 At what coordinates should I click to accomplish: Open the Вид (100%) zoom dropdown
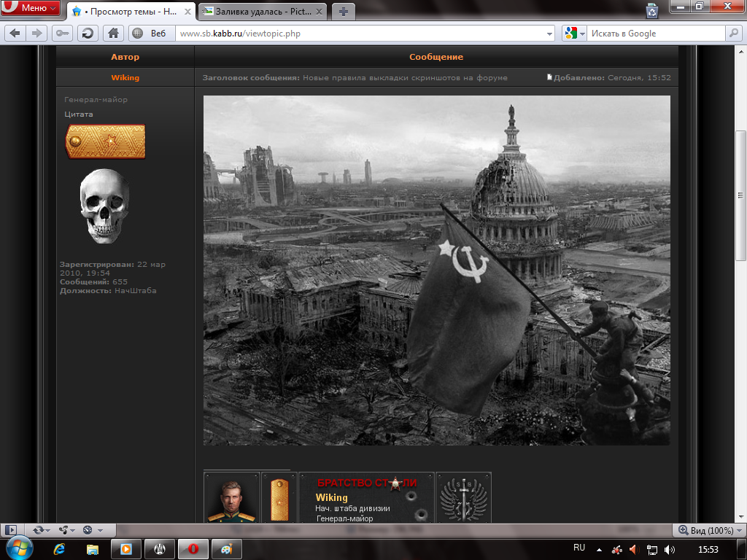point(710,530)
